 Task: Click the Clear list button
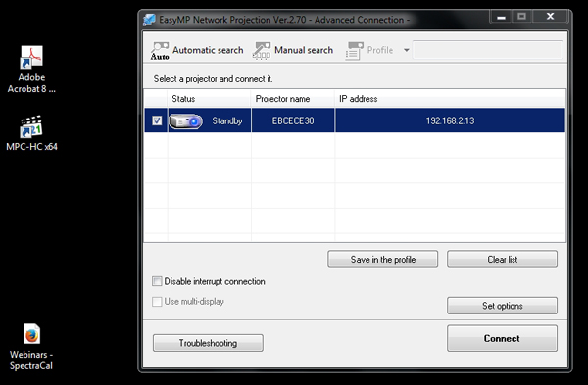click(x=502, y=259)
